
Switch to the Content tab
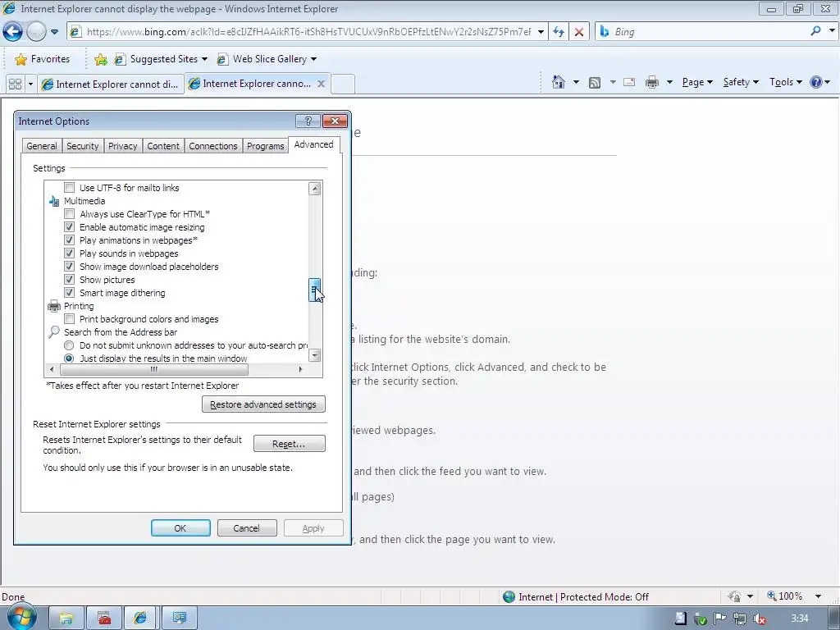coord(163,146)
